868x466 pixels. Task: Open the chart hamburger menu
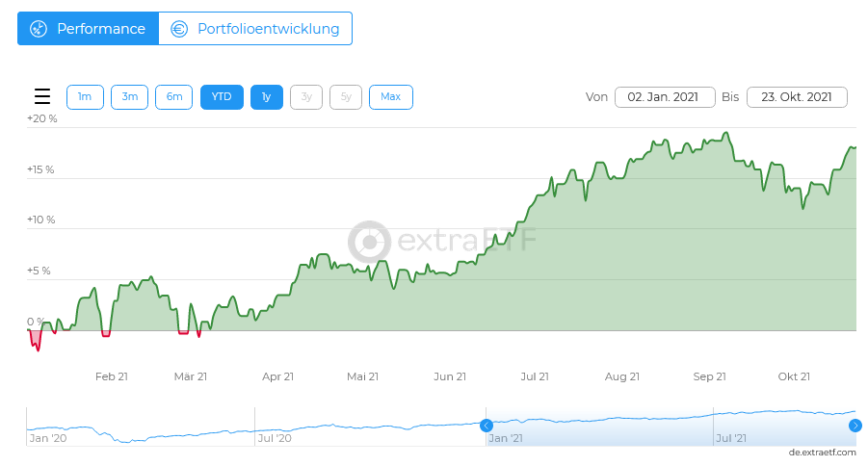coord(42,97)
